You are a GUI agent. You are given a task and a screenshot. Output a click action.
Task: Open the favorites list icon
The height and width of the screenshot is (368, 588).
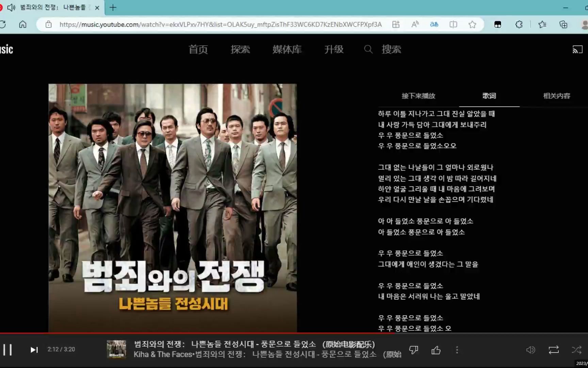(x=542, y=25)
